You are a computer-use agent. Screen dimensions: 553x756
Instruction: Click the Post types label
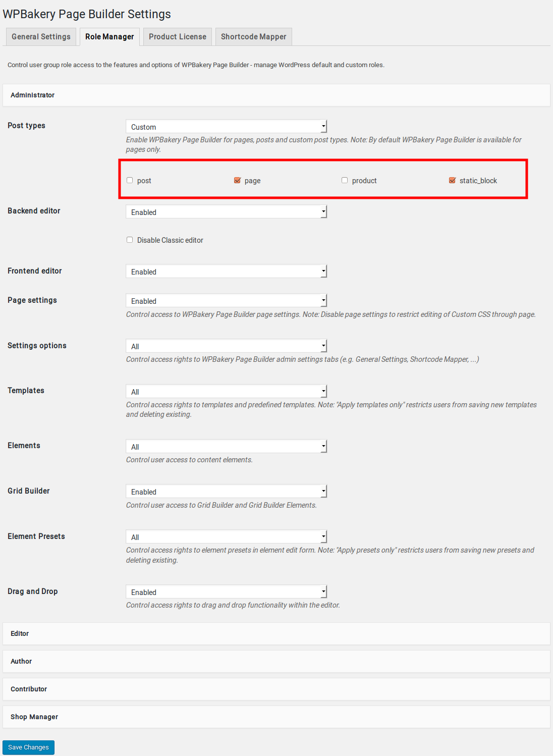(26, 126)
